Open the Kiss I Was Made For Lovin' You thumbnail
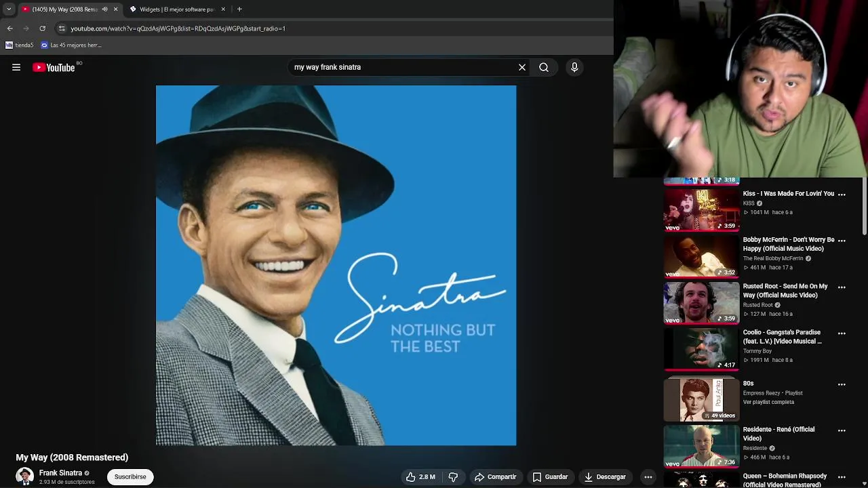 tap(701, 209)
